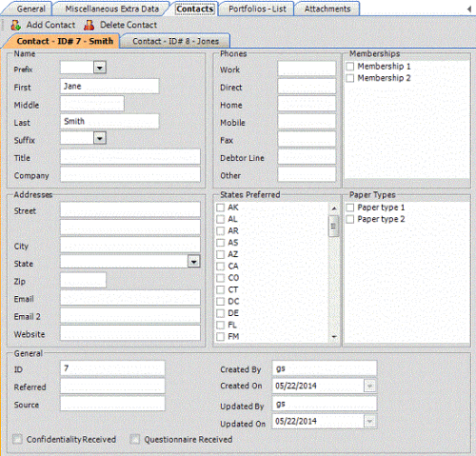Click the Mobile phone field
Image resolution: width=476 pixels, height=456 pixels.
point(307,122)
